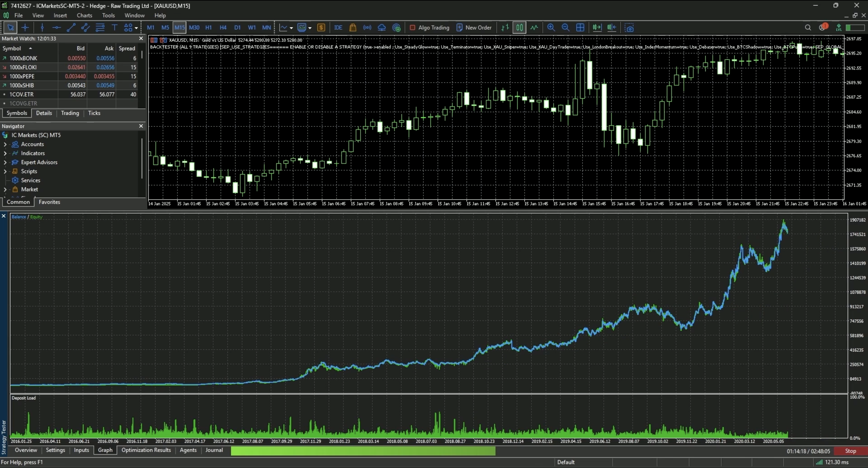Select the text label tool
Image resolution: width=868 pixels, height=468 pixels.
coord(115,28)
